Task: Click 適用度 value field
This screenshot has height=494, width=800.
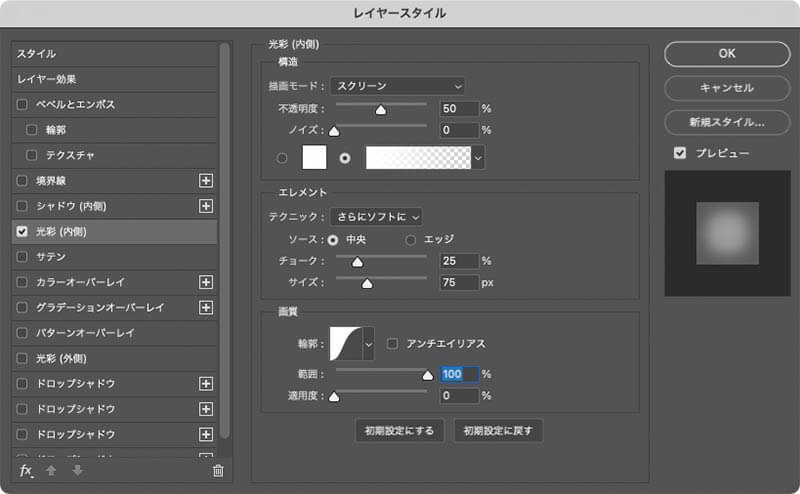Action: [459, 396]
